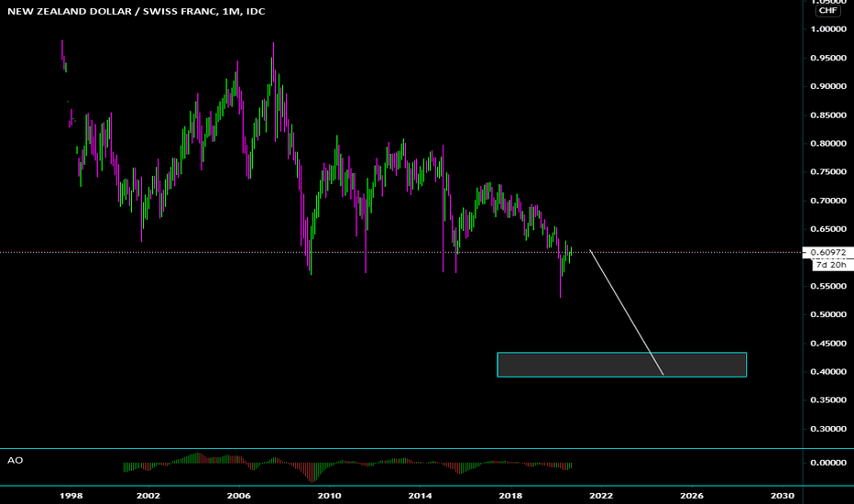
Task: Click the 1998 time axis label
Action: [x=71, y=495]
